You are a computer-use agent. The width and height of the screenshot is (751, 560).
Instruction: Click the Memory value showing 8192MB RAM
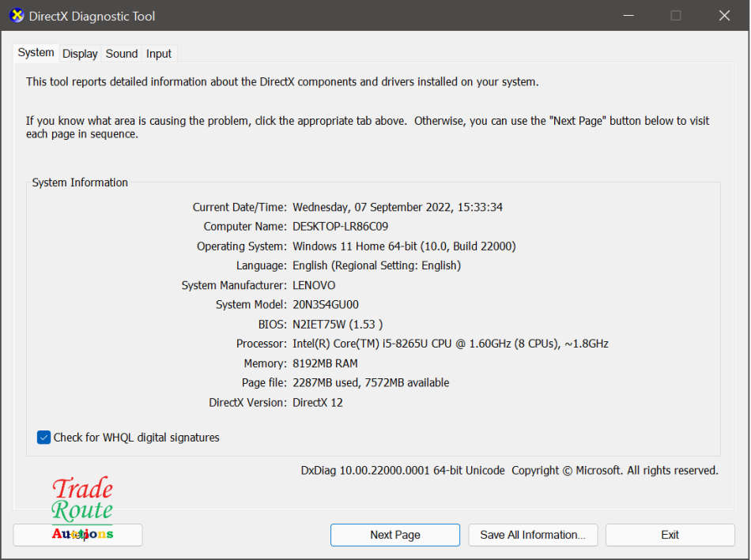pyautogui.click(x=325, y=363)
